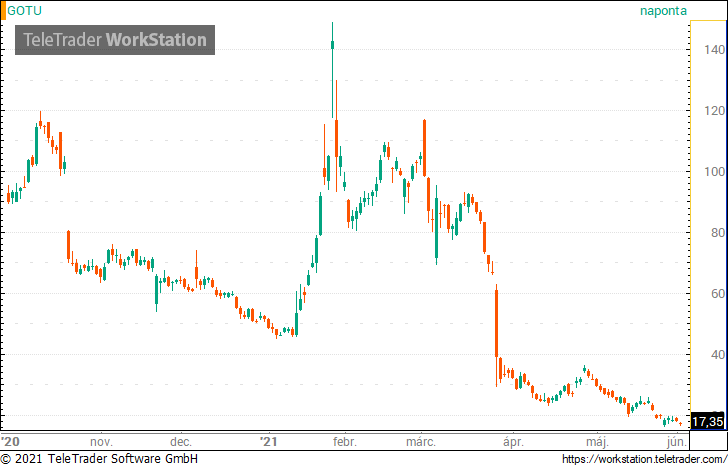The image size is (728, 467).
Task: Click the 120 price axis label
Action: click(714, 110)
